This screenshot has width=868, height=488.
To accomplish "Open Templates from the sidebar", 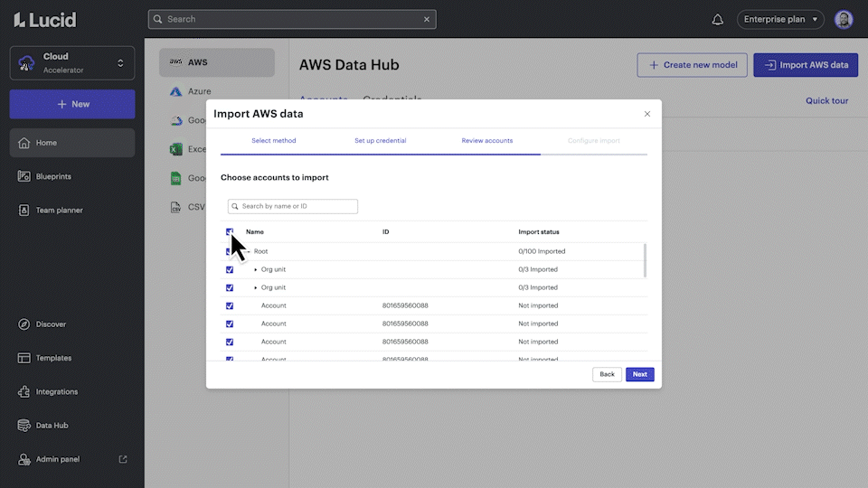I will (53, 358).
